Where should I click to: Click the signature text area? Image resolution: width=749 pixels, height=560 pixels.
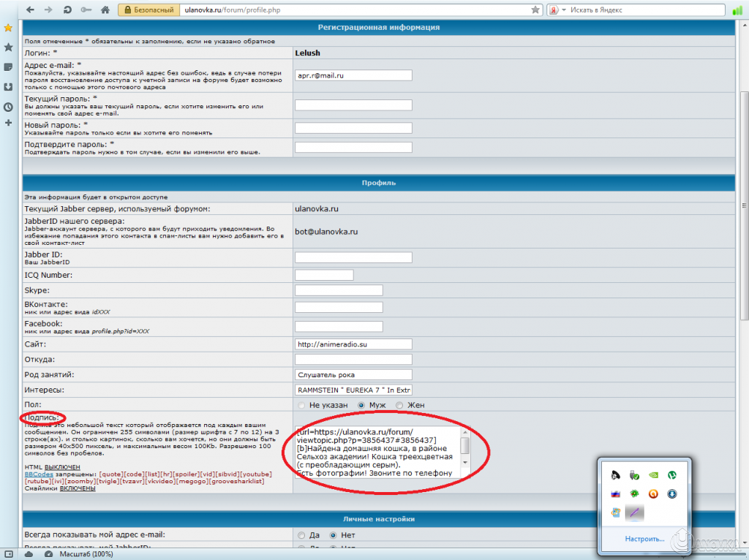coord(378,452)
